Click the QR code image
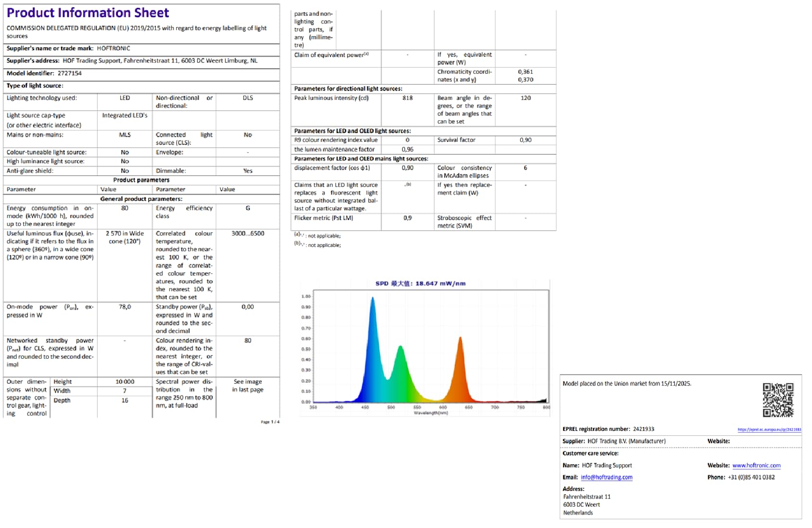The image size is (812, 528). point(778,400)
